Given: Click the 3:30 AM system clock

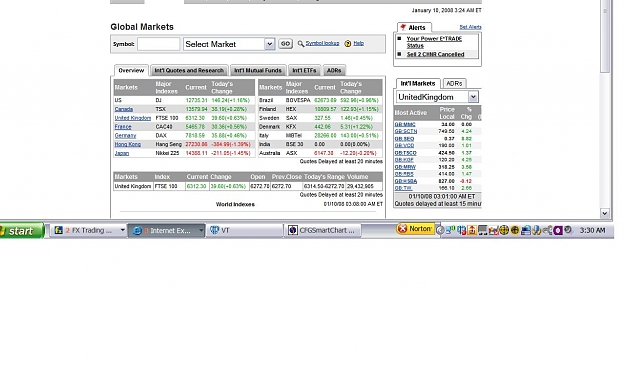Looking at the screenshot, I should pos(592,230).
